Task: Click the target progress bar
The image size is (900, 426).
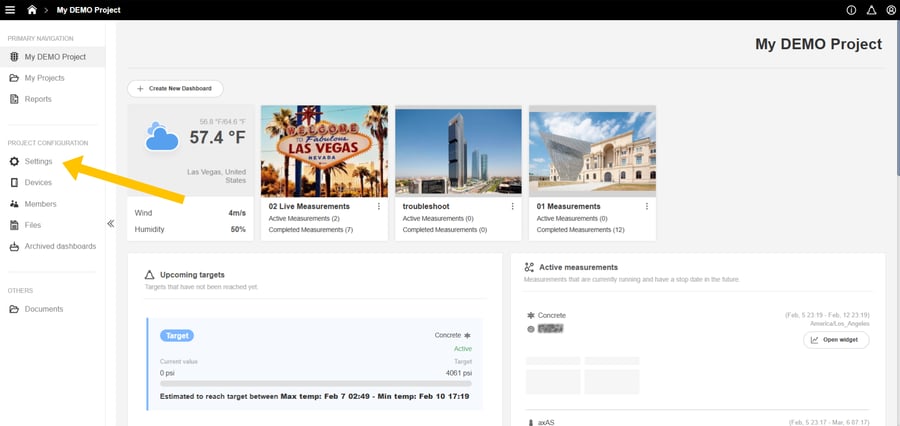Action: 315,383
